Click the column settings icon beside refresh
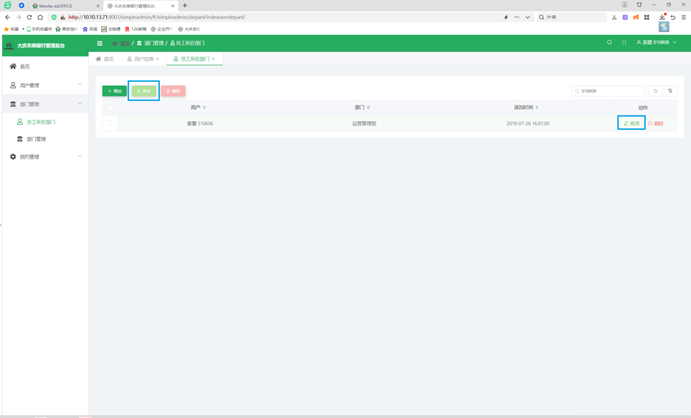 point(670,91)
